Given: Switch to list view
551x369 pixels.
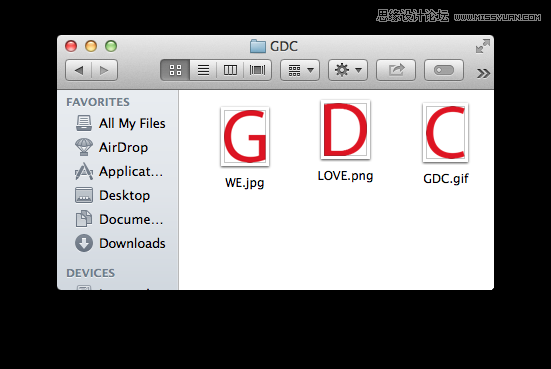Looking at the screenshot, I should pyautogui.click(x=203, y=70).
